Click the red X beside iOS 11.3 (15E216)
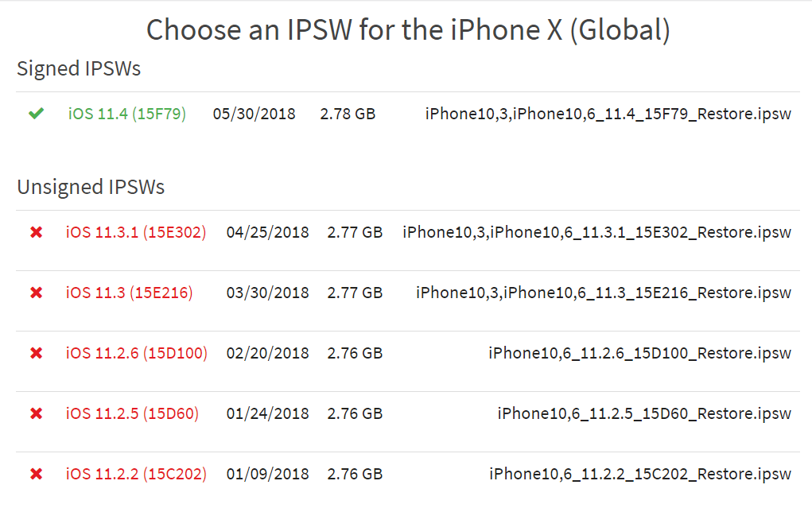This screenshot has width=812, height=508. tap(36, 293)
